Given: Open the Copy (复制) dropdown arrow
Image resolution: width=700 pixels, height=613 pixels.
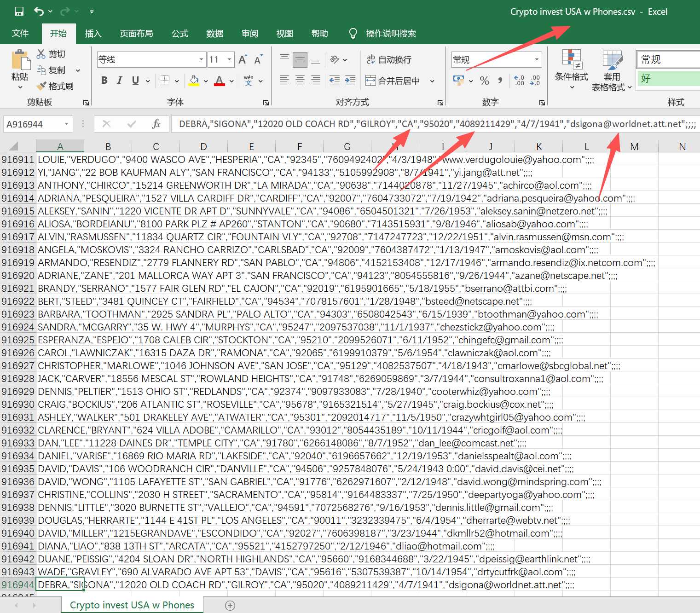Looking at the screenshot, I should [x=78, y=70].
